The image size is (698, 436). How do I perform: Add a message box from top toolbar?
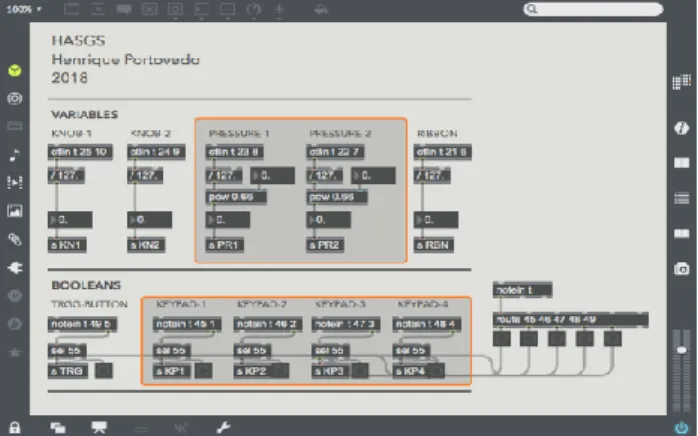(97, 9)
